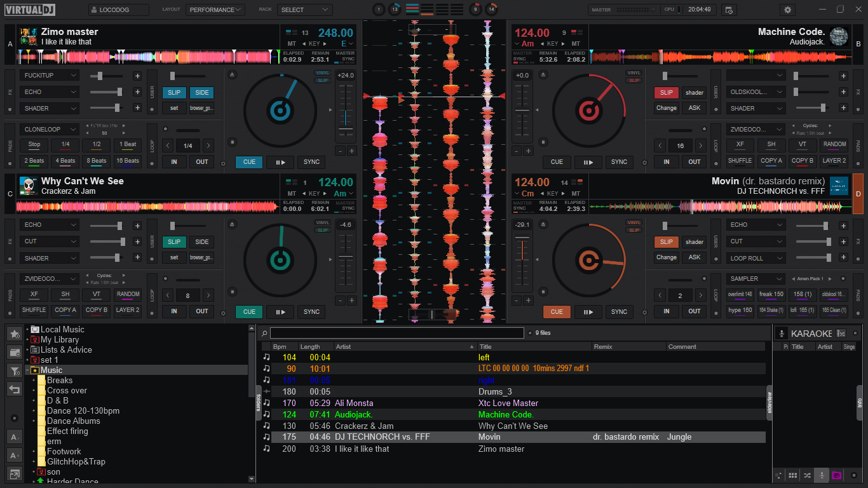Open the FUCKITUP effect dropdown on deck A

49,76
